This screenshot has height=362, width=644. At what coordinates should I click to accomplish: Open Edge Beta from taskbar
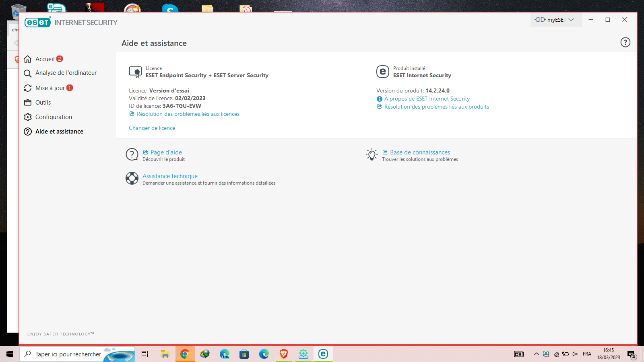[225, 354]
